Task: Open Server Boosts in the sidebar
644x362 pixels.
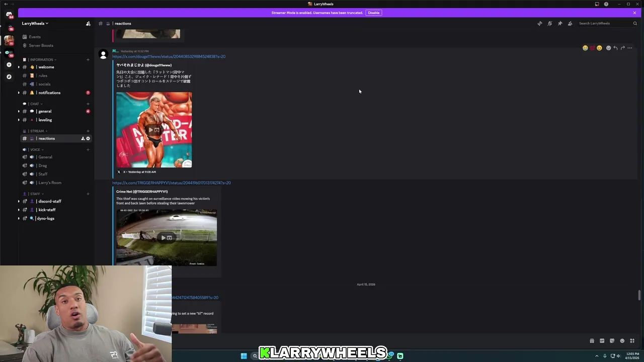Action: pos(41,45)
